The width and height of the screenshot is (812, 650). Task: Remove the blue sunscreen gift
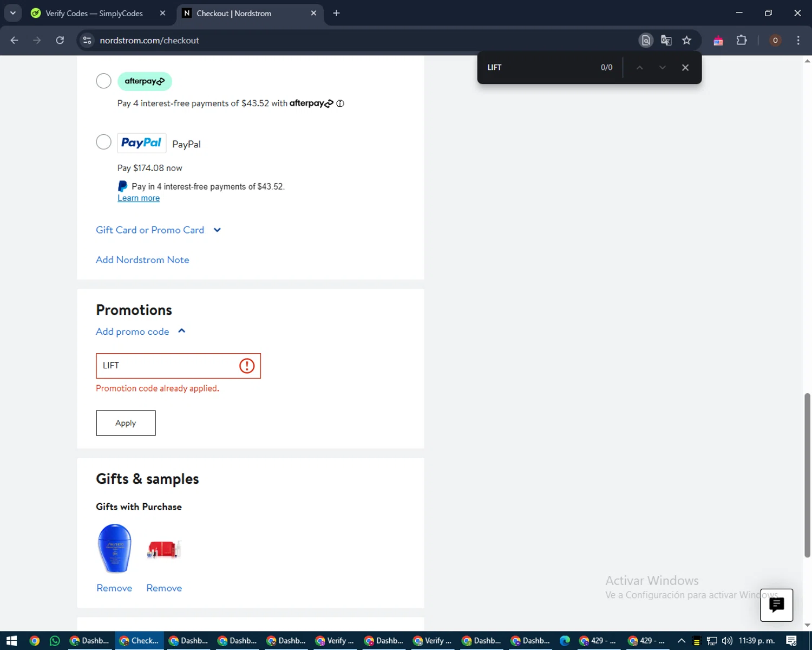click(114, 588)
